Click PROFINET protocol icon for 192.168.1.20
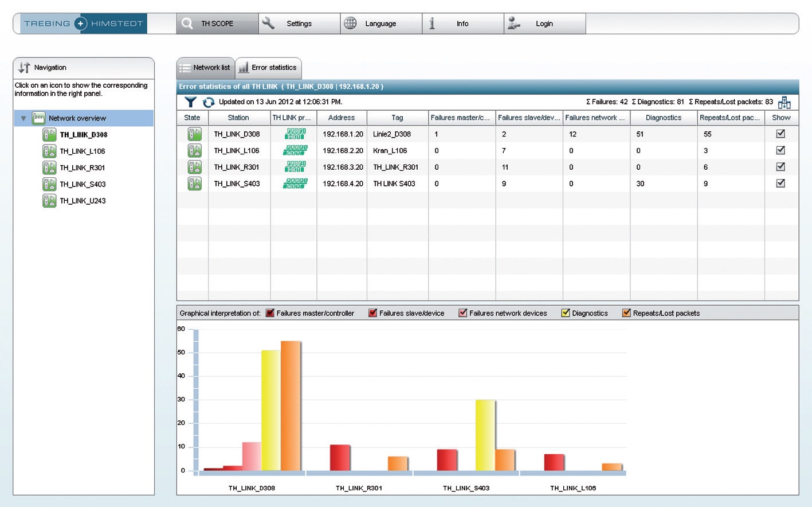 [295, 134]
